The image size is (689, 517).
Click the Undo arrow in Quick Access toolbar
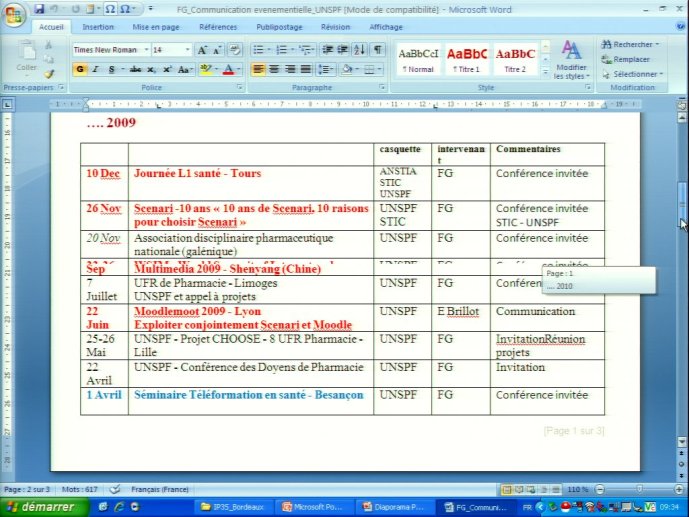pos(55,9)
